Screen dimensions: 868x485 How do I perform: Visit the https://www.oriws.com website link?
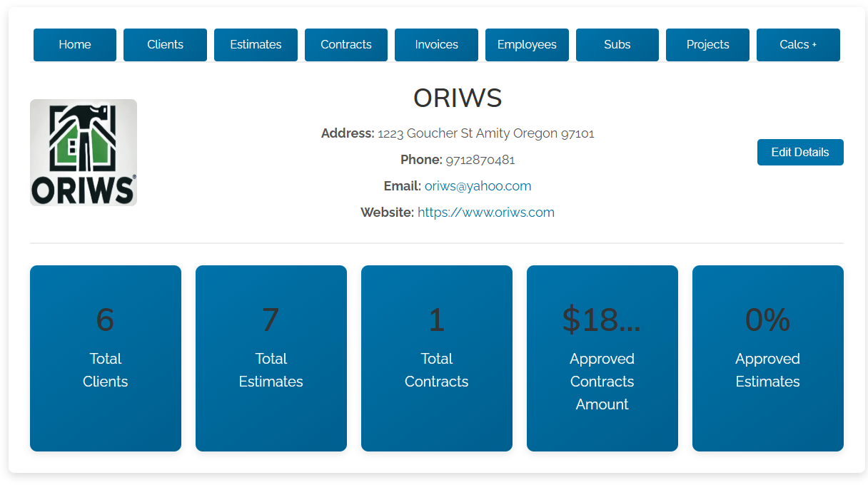click(486, 213)
